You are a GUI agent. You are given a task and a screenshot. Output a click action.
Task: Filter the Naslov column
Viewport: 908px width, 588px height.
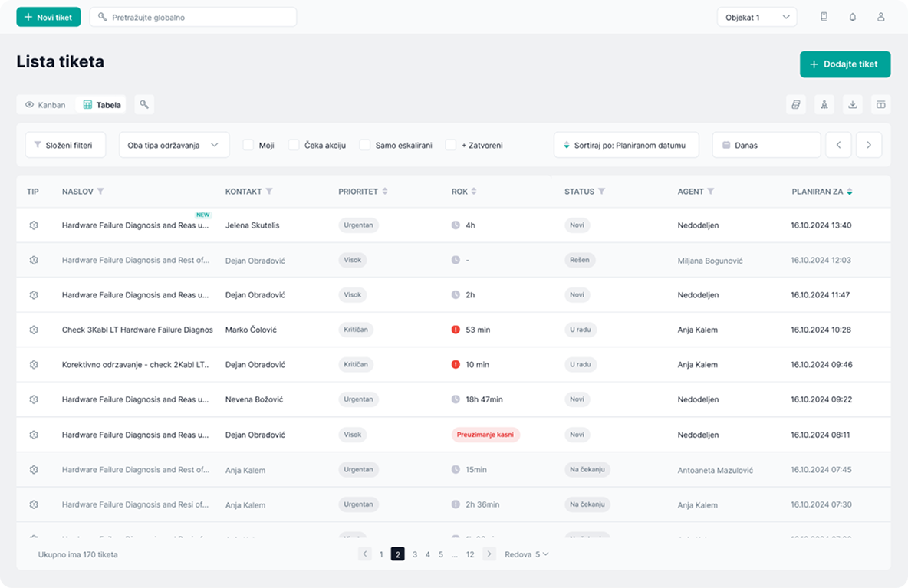click(100, 192)
